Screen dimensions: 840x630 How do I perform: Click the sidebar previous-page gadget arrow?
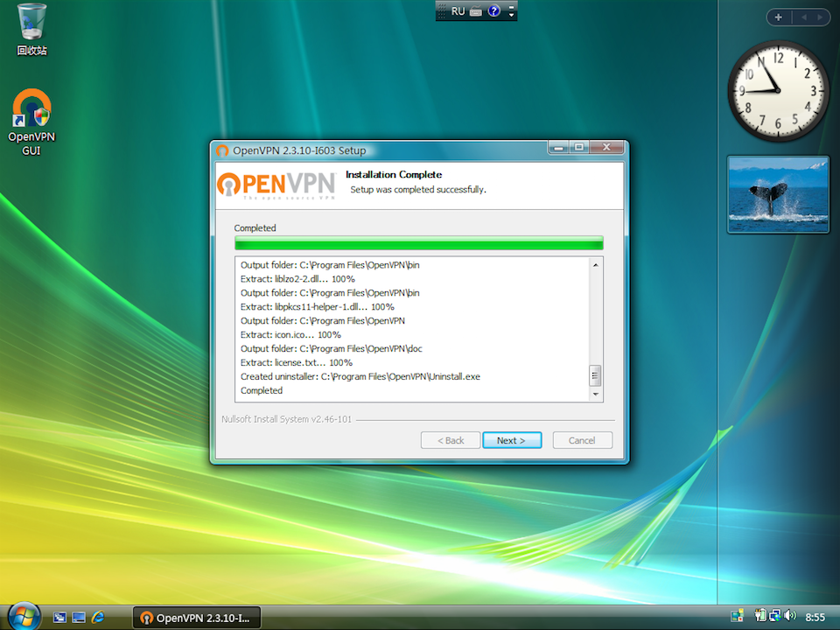coord(803,17)
